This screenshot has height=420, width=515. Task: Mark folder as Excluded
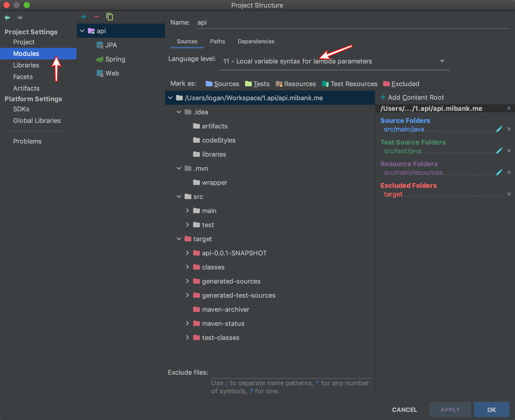(401, 84)
